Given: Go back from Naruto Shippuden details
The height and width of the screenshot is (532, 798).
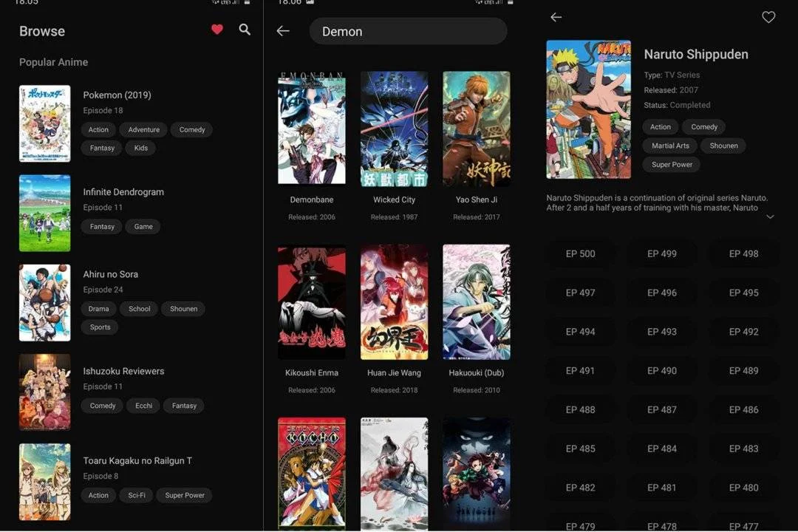Looking at the screenshot, I should [556, 17].
